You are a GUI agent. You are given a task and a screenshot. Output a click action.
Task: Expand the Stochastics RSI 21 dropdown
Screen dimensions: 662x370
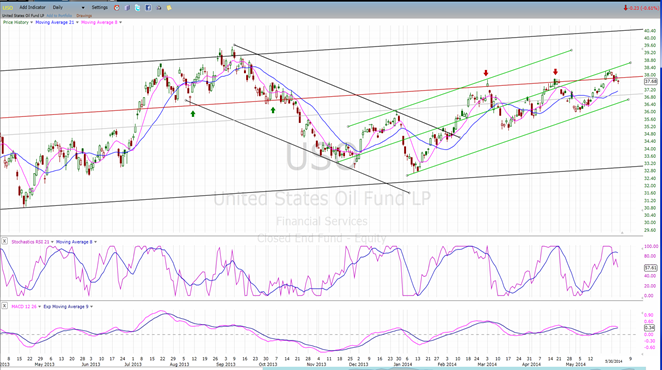52,242
